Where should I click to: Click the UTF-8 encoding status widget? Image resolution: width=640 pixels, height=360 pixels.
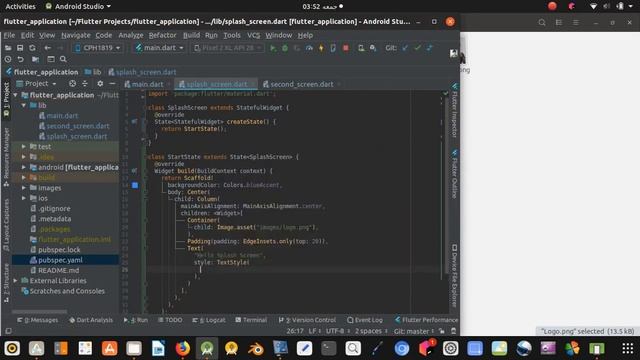(337, 331)
